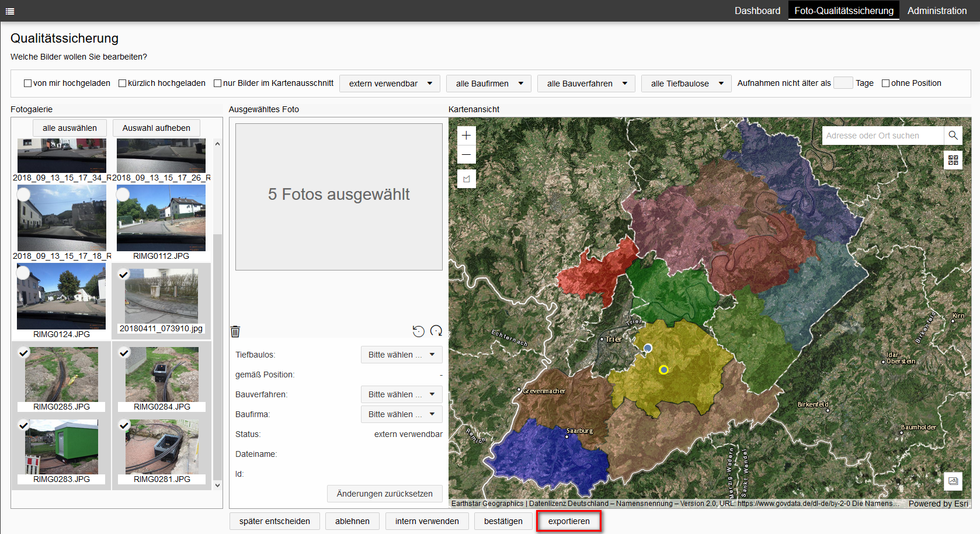
Task: Click 'Powered by Esri' attribution
Action: click(x=939, y=504)
